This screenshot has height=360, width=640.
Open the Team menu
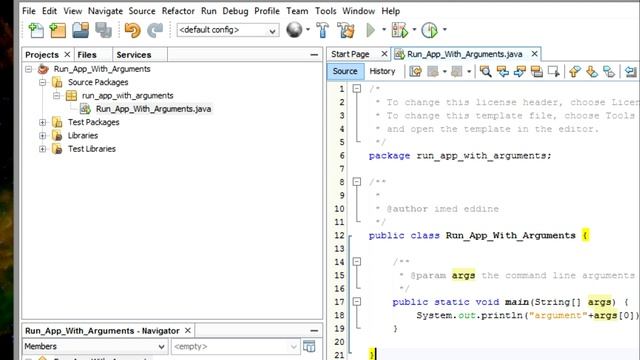(297, 11)
